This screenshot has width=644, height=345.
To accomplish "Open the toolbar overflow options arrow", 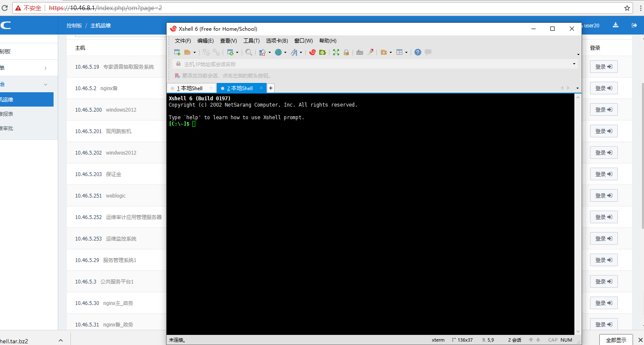I will point(578,54).
